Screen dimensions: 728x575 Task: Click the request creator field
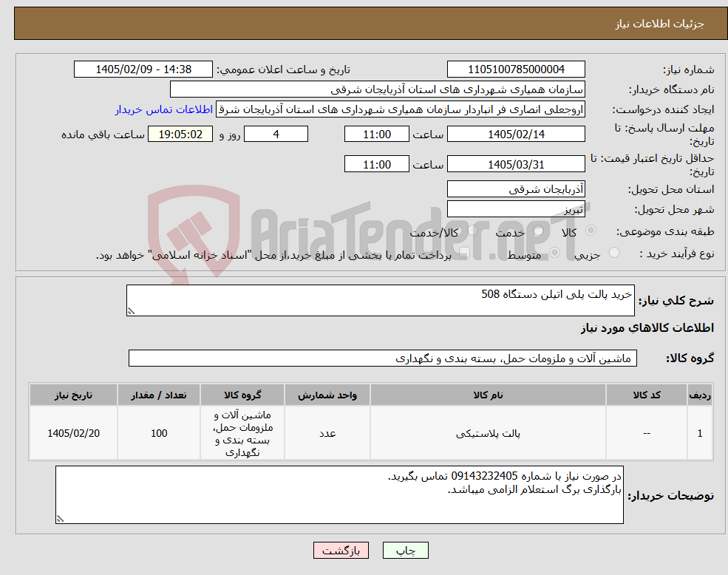point(400,109)
